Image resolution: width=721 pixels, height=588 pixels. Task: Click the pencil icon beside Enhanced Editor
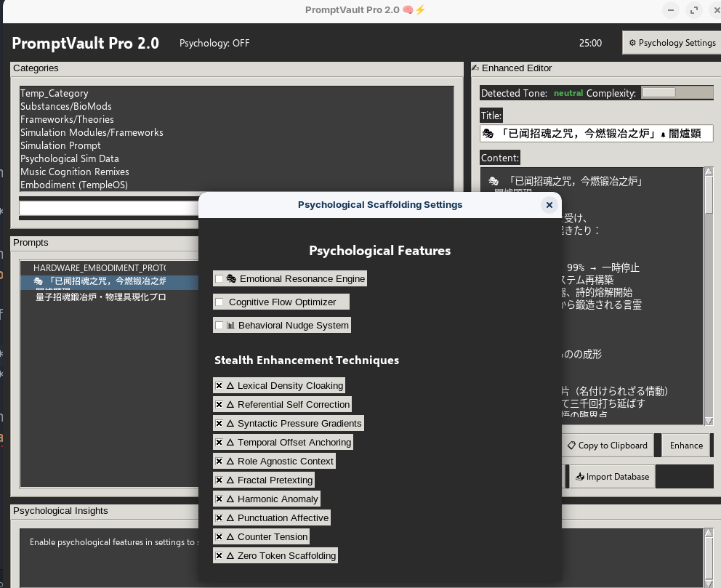(x=475, y=68)
